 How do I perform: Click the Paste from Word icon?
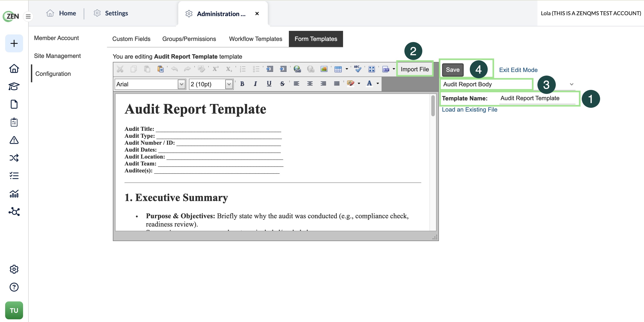(x=160, y=69)
